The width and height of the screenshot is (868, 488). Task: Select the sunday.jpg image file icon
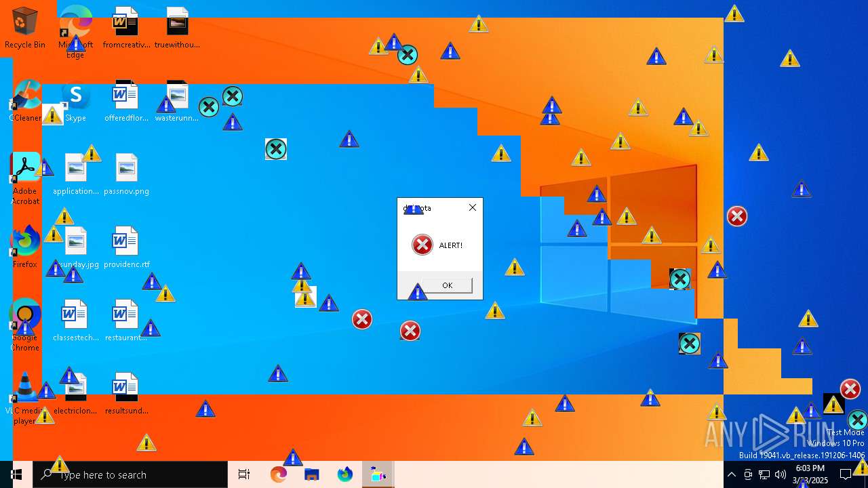click(75, 247)
